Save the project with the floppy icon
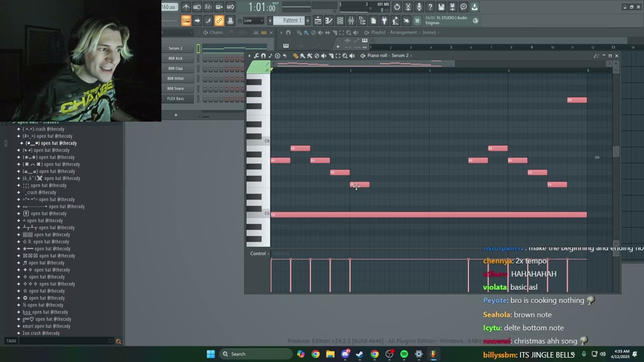Screen dimensions: 644x362 click(x=441, y=7)
